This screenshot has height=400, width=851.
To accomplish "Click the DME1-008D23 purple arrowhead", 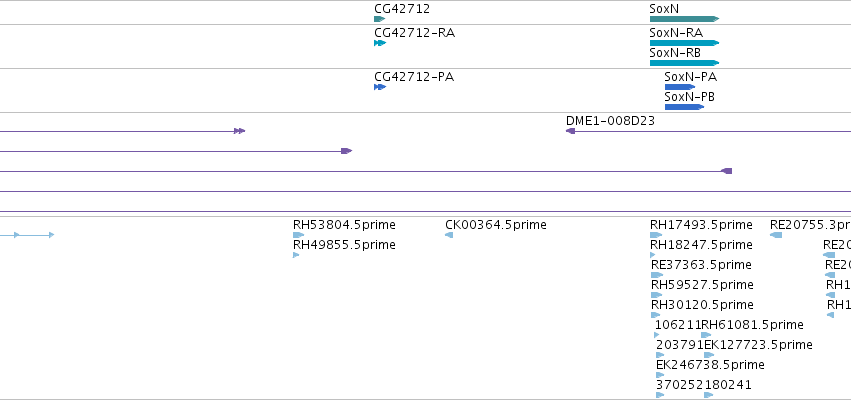I will coord(570,131).
